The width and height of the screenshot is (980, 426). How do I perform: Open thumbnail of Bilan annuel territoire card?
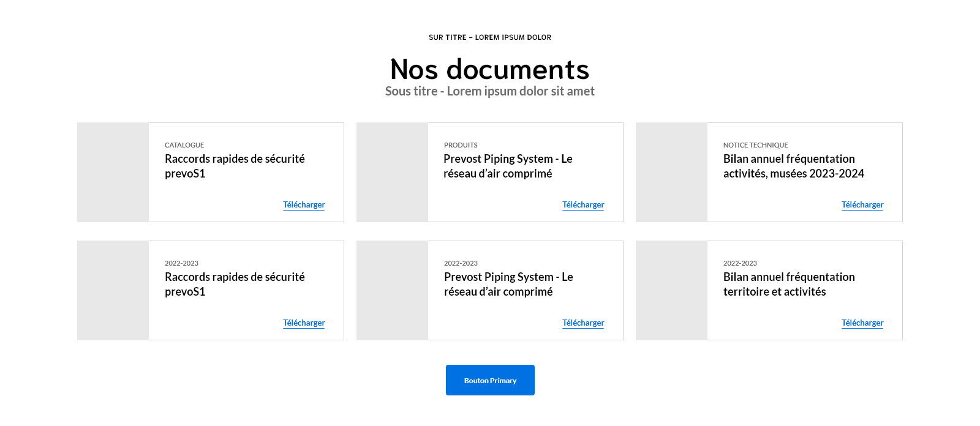tap(672, 290)
